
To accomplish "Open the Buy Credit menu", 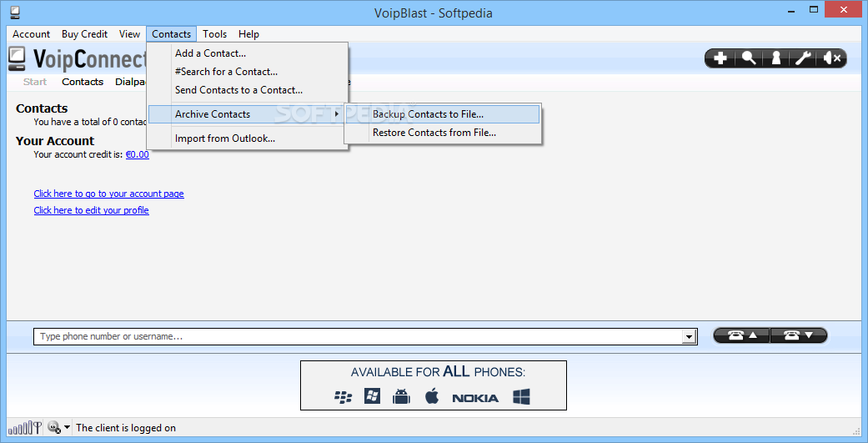I will click(85, 33).
